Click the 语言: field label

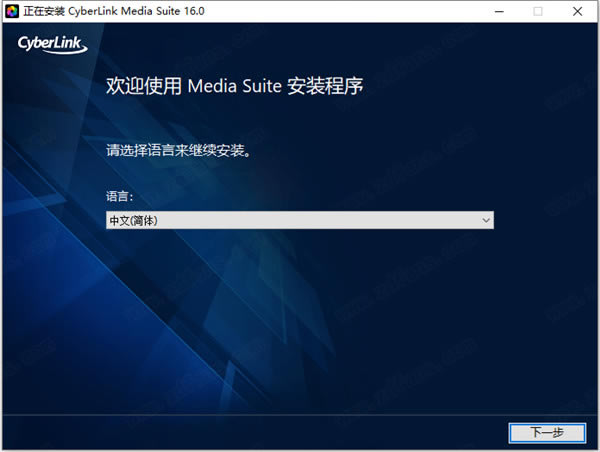(119, 198)
